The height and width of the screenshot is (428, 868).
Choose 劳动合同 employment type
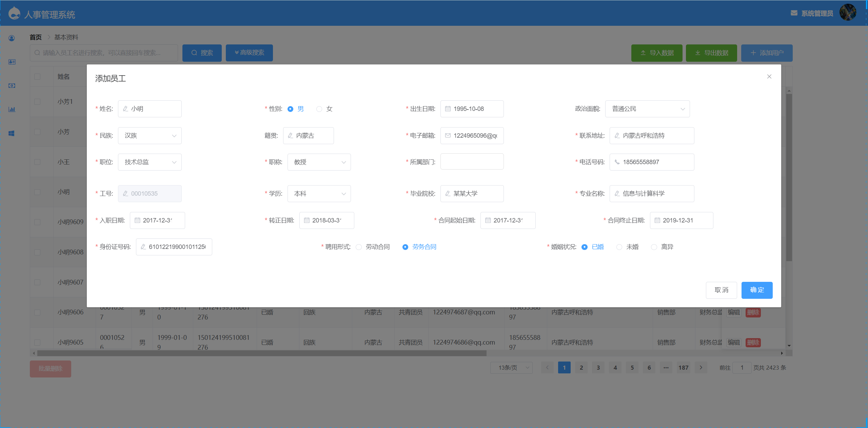(359, 247)
